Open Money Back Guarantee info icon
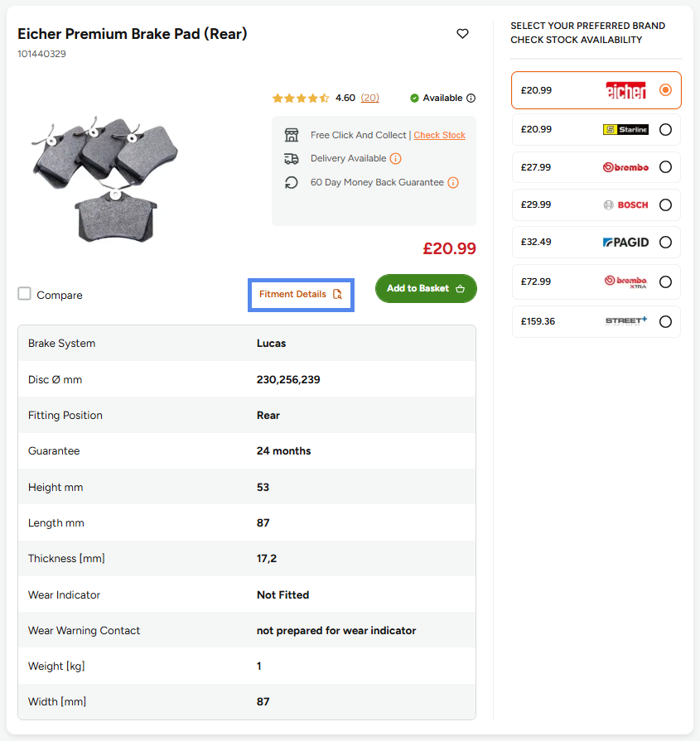Viewport: 700px width, 741px height. click(x=453, y=182)
